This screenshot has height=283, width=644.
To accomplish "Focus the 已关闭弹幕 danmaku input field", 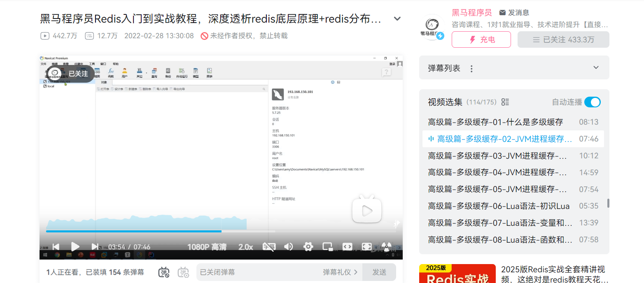I will click(259, 272).
